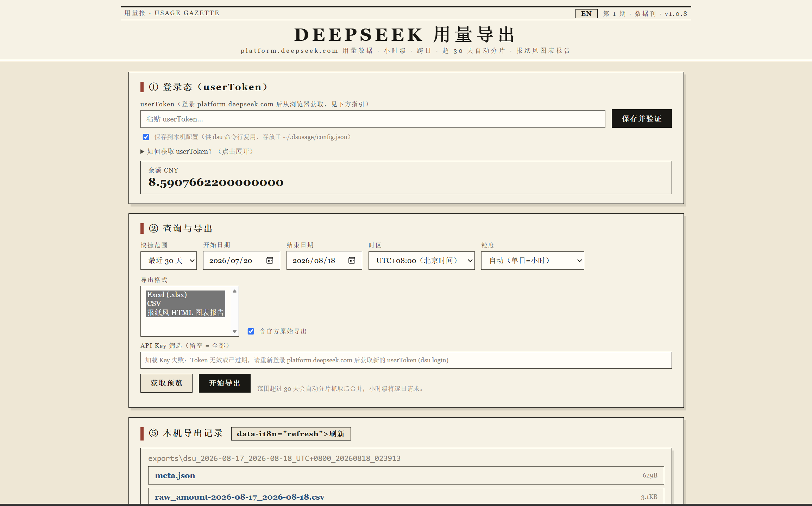The width and height of the screenshot is (812, 506).
Task: Click the raw_amount file size 3.1KB
Action: pyautogui.click(x=649, y=497)
